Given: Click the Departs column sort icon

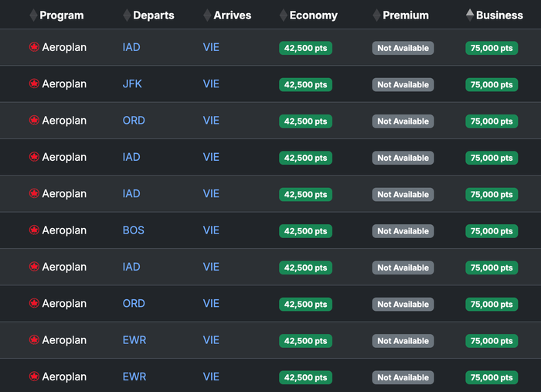Looking at the screenshot, I should pos(127,15).
